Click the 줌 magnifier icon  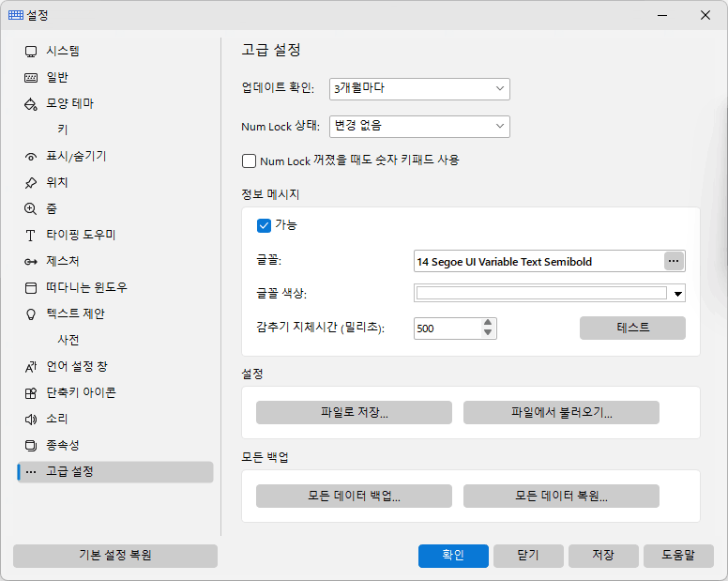click(x=31, y=209)
